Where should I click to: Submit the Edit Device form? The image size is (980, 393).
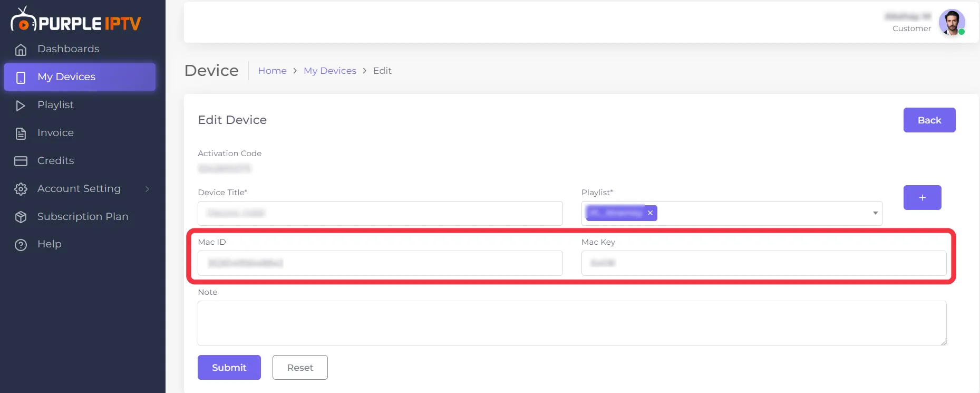(x=229, y=368)
